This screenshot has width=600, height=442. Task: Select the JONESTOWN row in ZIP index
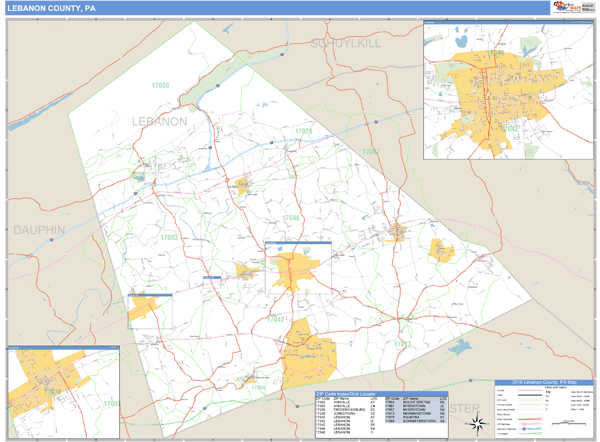click(x=347, y=413)
